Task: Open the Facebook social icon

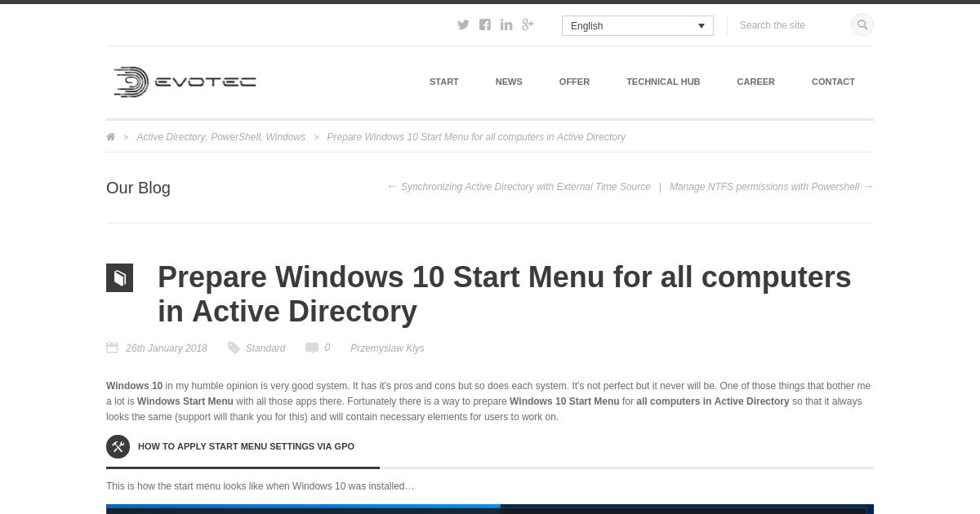Action: pos(485,24)
